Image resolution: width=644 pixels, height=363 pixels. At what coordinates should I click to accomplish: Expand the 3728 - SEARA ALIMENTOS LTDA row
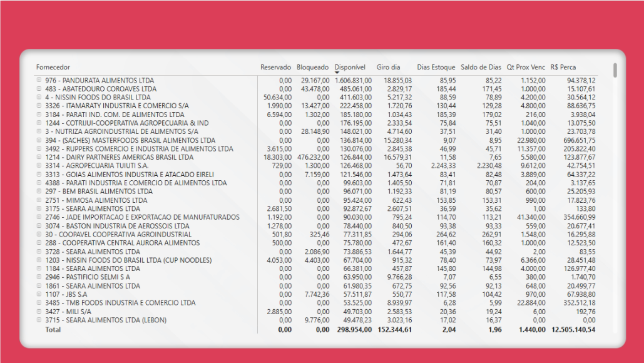pyautogui.click(x=39, y=252)
